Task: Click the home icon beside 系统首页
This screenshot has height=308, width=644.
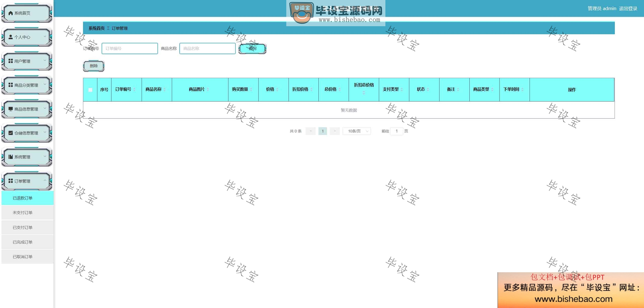Action: (11, 13)
